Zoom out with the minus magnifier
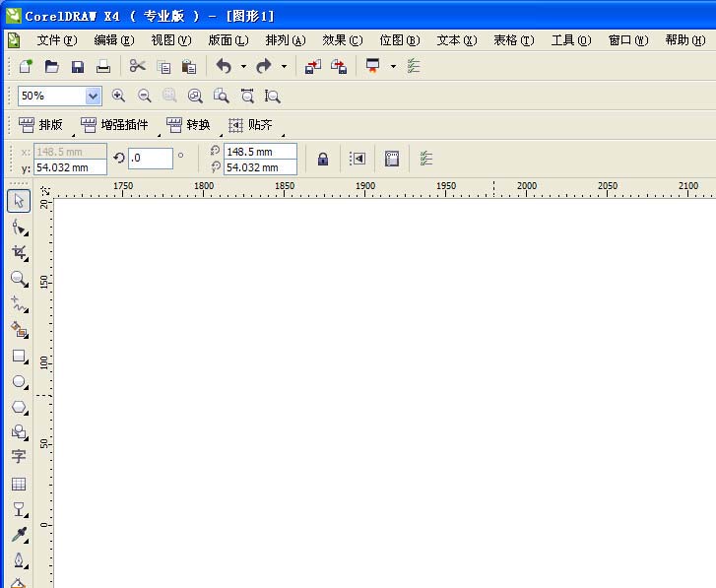Screen dimensions: 716x588 pyautogui.click(x=145, y=96)
